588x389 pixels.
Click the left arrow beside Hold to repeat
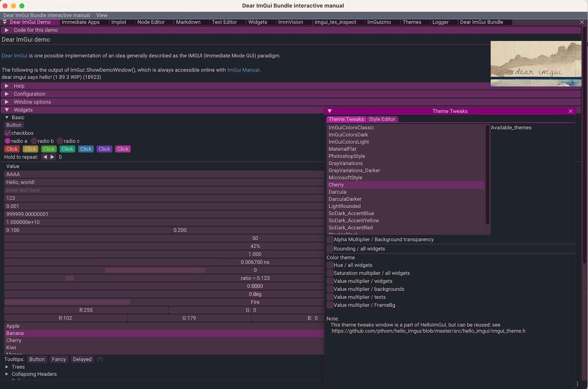pos(45,157)
